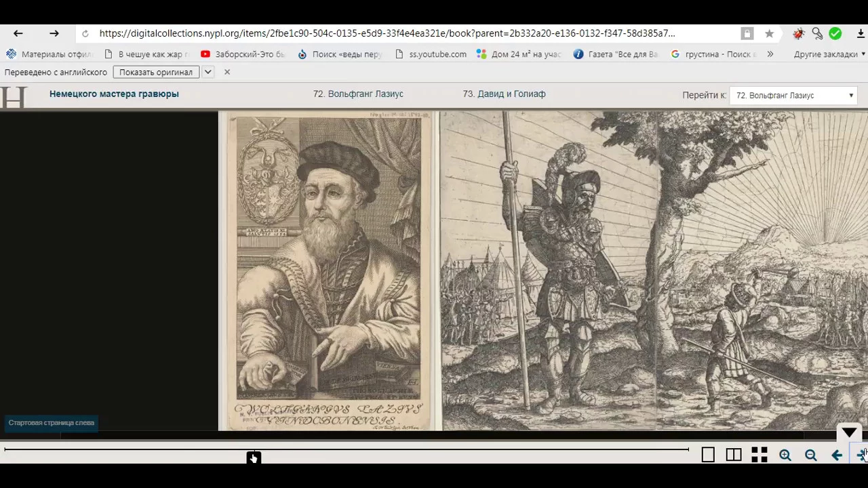868x488 pixels.
Task: Click the address bar URL field
Action: (387, 33)
